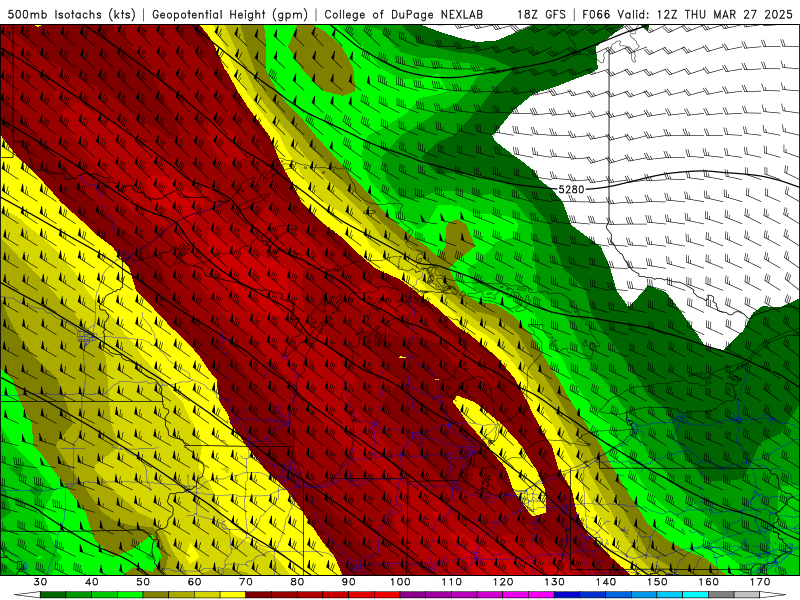Click the darkest green swatch starting at 30

pos(53,595)
